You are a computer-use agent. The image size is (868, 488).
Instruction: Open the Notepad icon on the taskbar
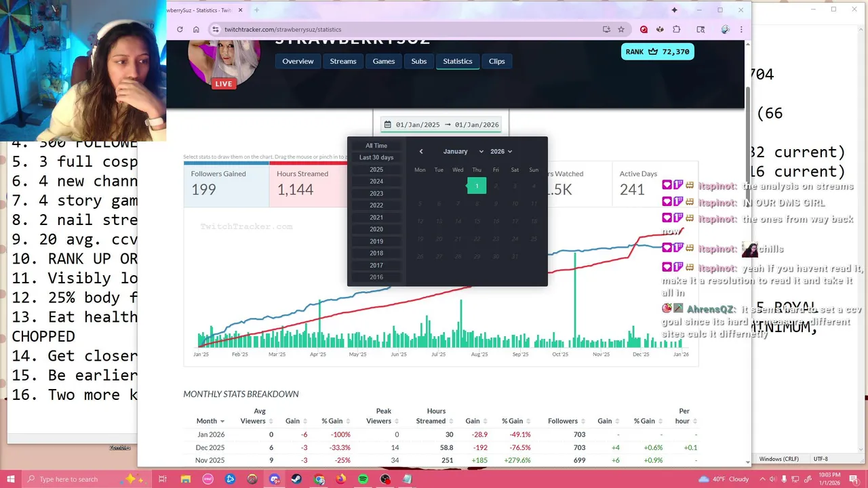407,479
